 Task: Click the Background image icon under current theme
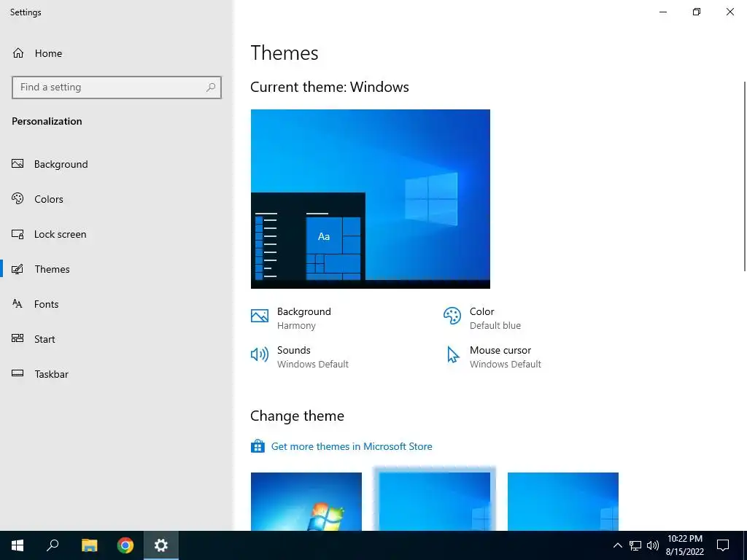tap(260, 316)
